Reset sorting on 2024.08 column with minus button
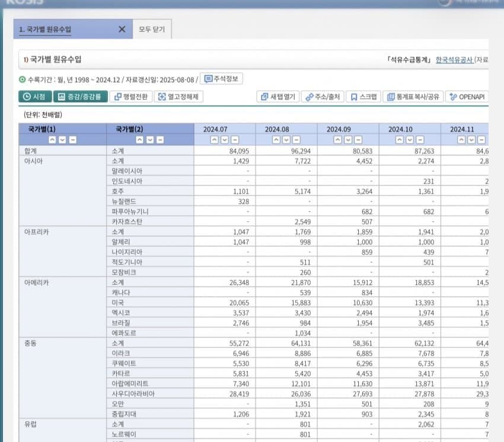 point(296,140)
